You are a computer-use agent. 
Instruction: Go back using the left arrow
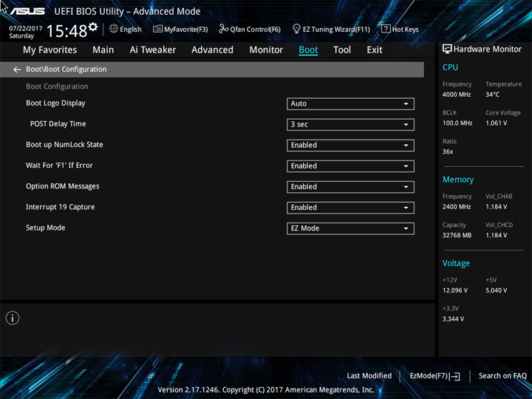point(17,69)
